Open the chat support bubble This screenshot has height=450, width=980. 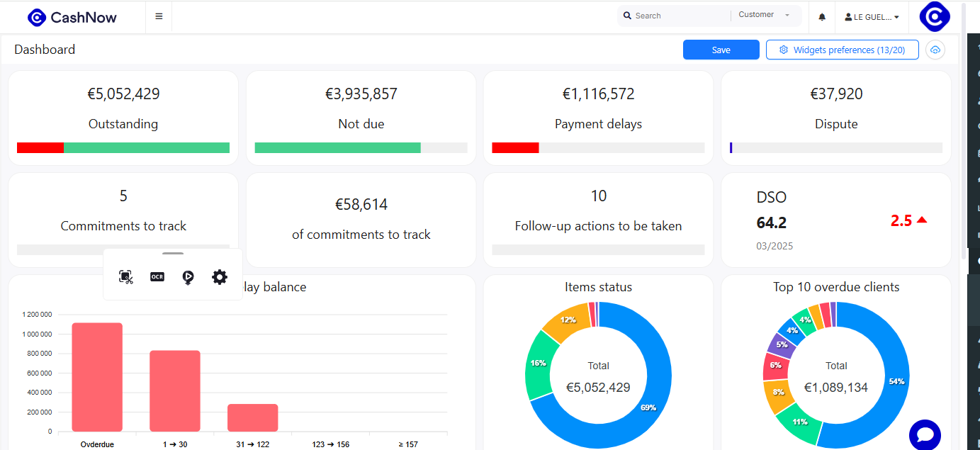[925, 434]
